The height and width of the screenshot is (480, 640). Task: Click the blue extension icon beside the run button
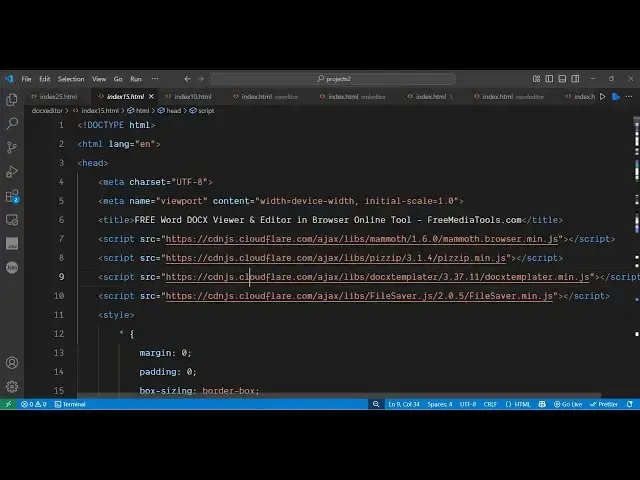(616, 97)
